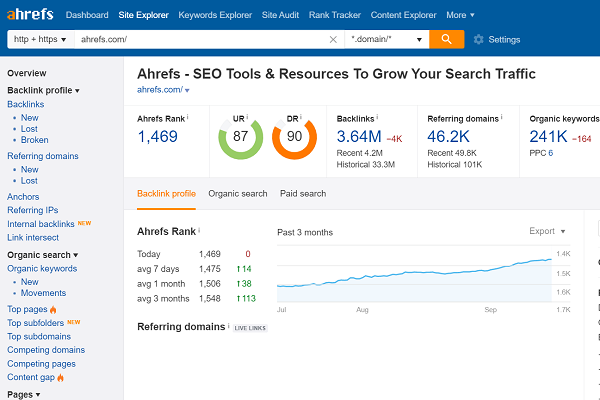The image size is (600, 400).
Task: Click info icon beside Referring domains metric
Action: click(502, 117)
